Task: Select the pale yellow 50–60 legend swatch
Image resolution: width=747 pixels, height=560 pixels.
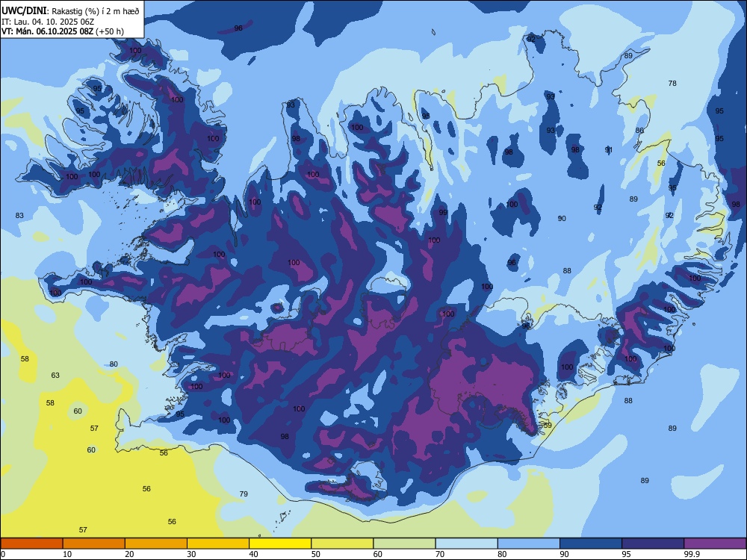Action: tap(343, 544)
